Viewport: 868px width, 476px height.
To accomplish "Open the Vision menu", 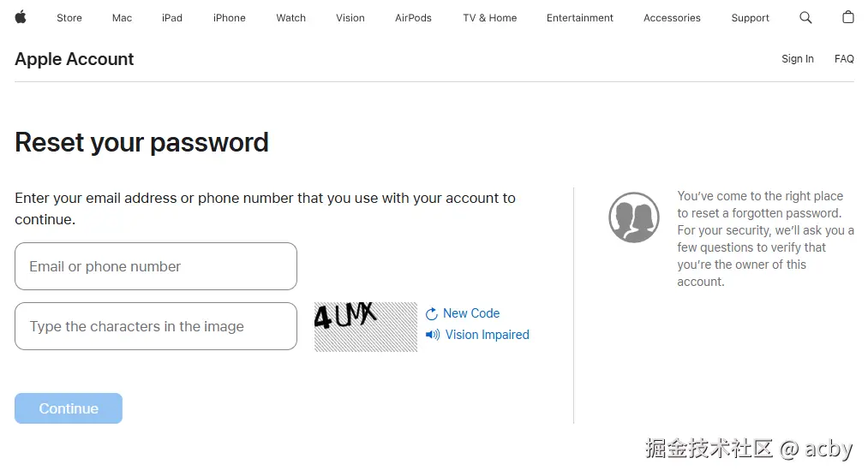I will coord(350,18).
